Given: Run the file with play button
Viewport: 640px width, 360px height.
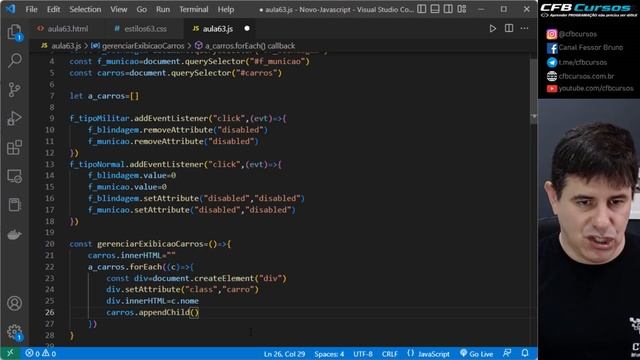Looking at the screenshot, I should [493, 29].
